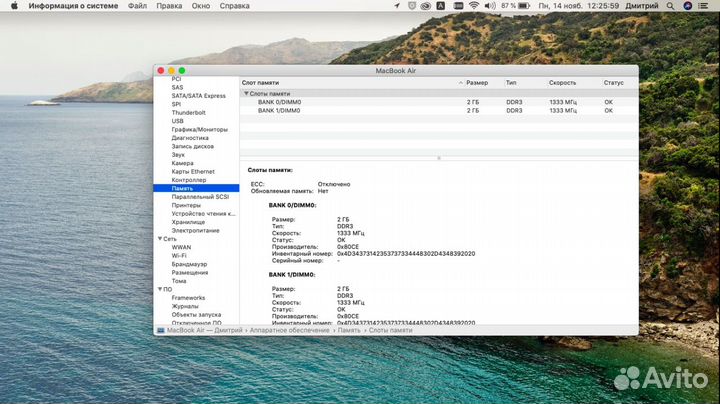This screenshot has width=720, height=404.
Task: Select Wi-Fi under Сеть
Action: tap(179, 256)
